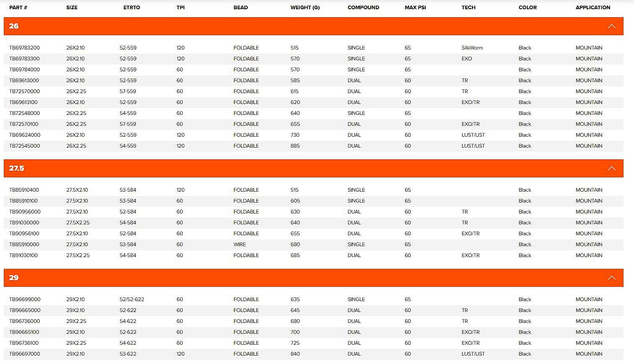634x364 pixels.
Task: Collapse the 29 section using its chevron
Action: tap(611, 278)
